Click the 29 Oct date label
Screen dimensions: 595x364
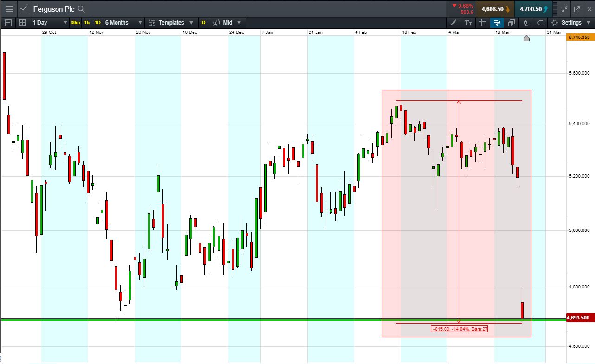pos(49,32)
